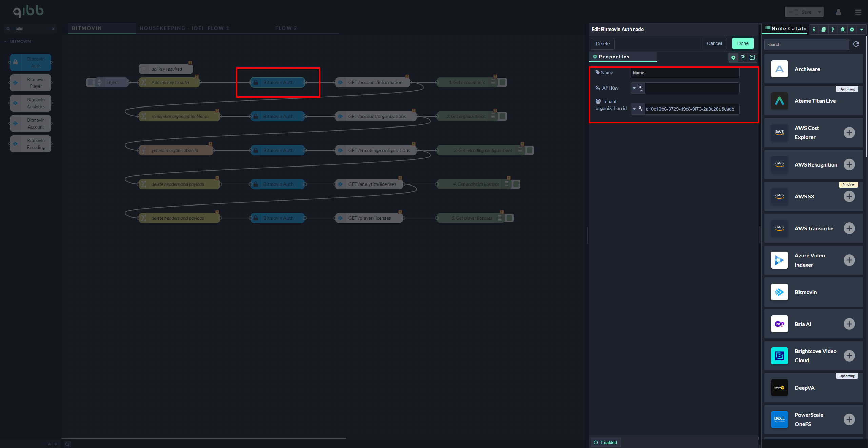
Task: Switch to the HOUSEKEEPING flow tab
Action: 170,28
